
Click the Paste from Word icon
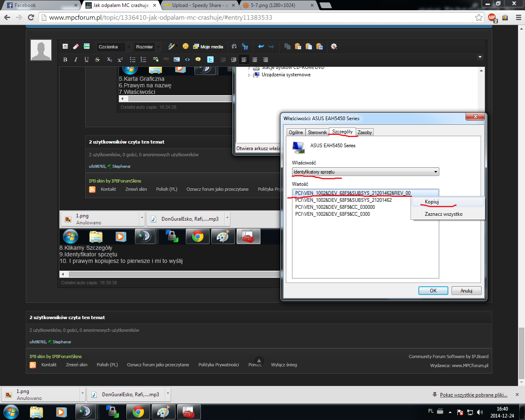click(320, 46)
